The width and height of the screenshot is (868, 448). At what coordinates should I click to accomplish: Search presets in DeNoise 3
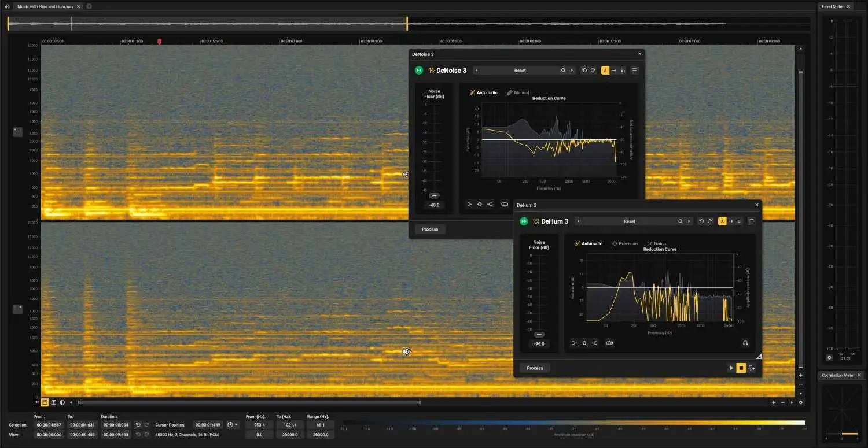(x=563, y=71)
